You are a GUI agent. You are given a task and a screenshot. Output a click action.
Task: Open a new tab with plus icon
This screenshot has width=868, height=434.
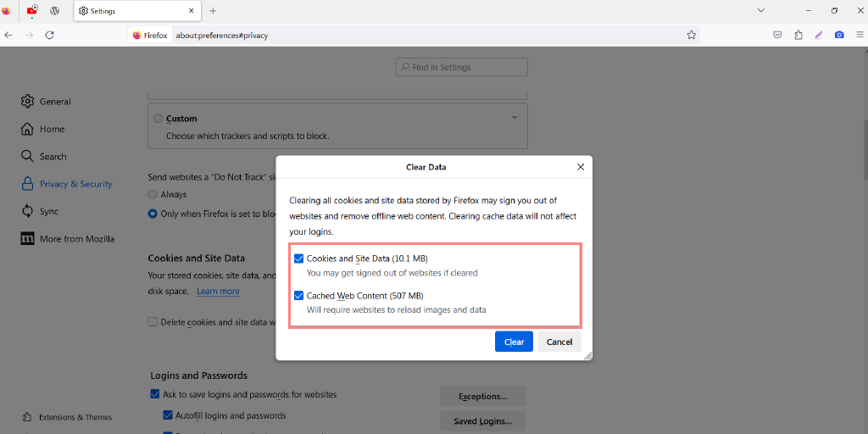[213, 11]
